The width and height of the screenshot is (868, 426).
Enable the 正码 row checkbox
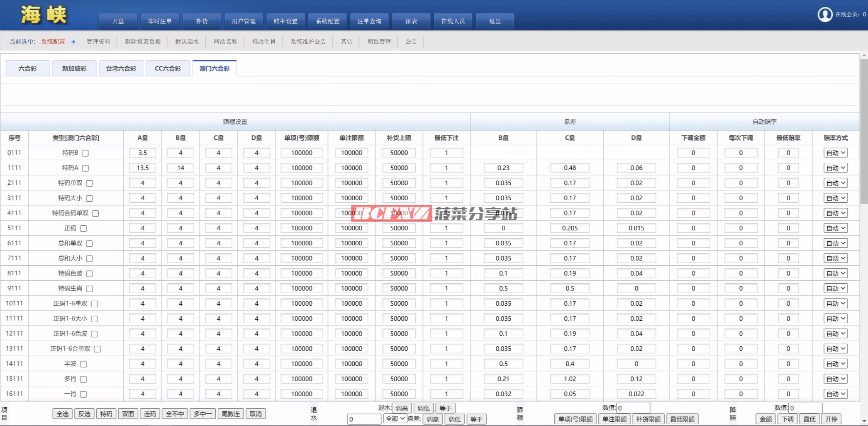point(83,228)
